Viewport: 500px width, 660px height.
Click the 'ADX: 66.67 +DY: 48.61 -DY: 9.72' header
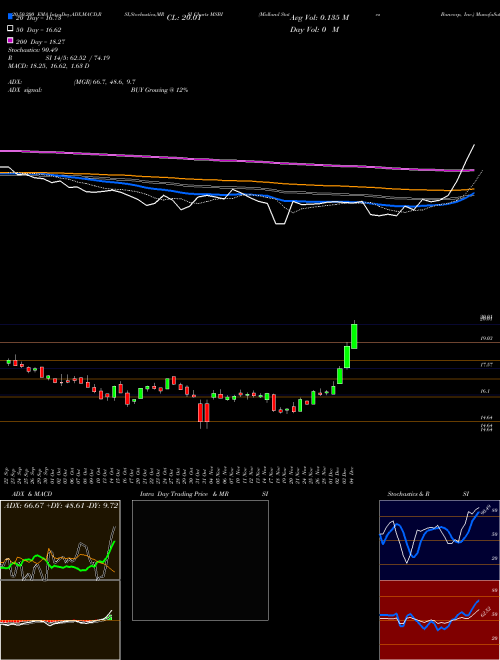tap(61, 506)
